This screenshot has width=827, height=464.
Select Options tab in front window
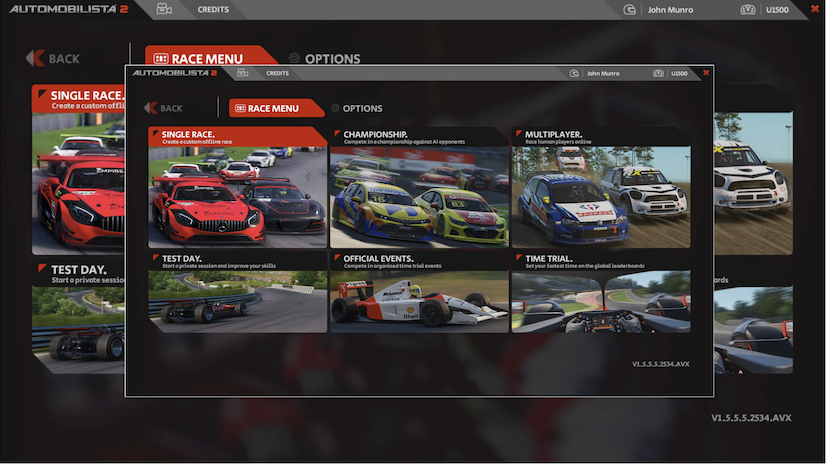(x=357, y=108)
